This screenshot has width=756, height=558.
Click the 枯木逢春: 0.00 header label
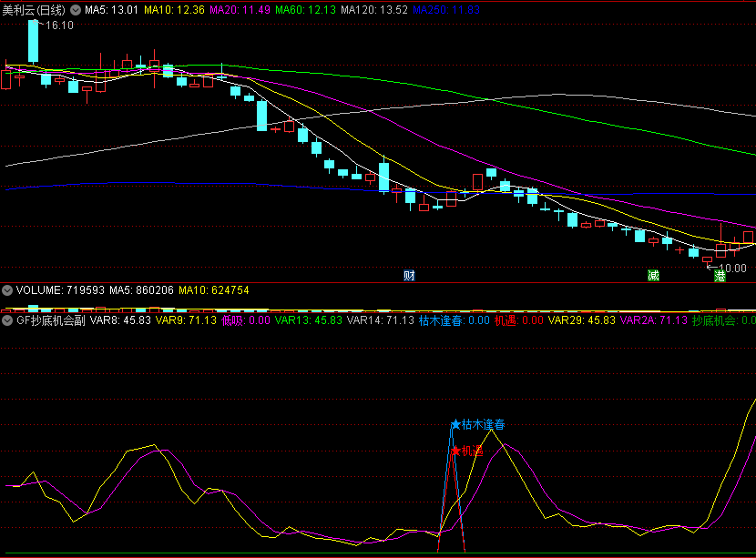tap(455, 320)
